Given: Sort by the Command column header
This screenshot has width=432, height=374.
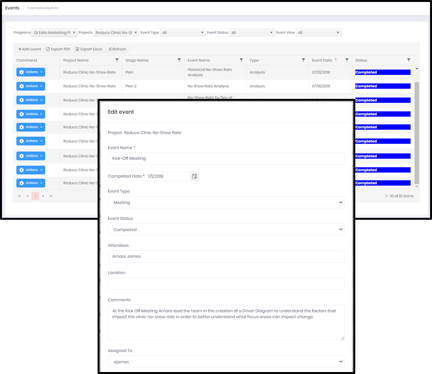Looking at the screenshot, I should [x=27, y=60].
